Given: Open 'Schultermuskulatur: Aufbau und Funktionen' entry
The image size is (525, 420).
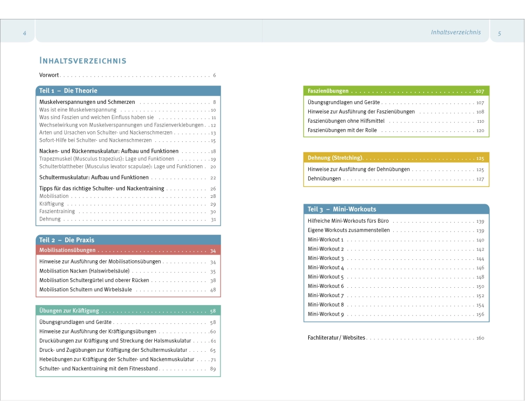Looking at the screenshot, I should coord(94,177).
